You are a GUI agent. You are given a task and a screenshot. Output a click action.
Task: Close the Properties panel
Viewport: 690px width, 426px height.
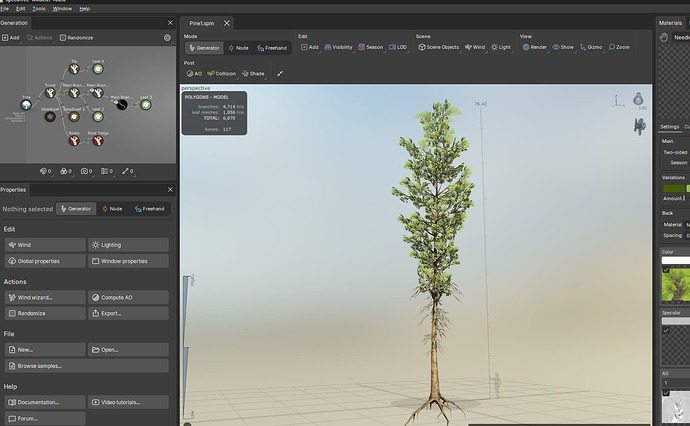point(170,190)
